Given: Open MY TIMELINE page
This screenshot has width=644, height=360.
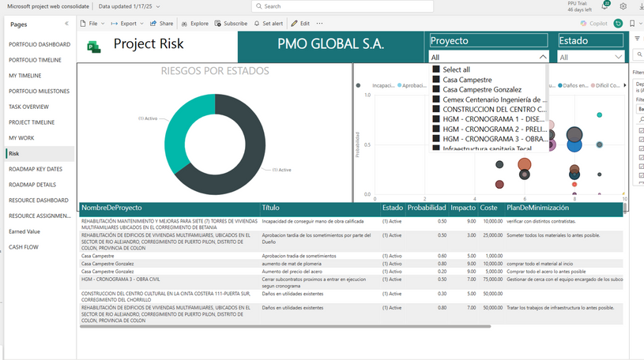Looking at the screenshot, I should click(25, 76).
